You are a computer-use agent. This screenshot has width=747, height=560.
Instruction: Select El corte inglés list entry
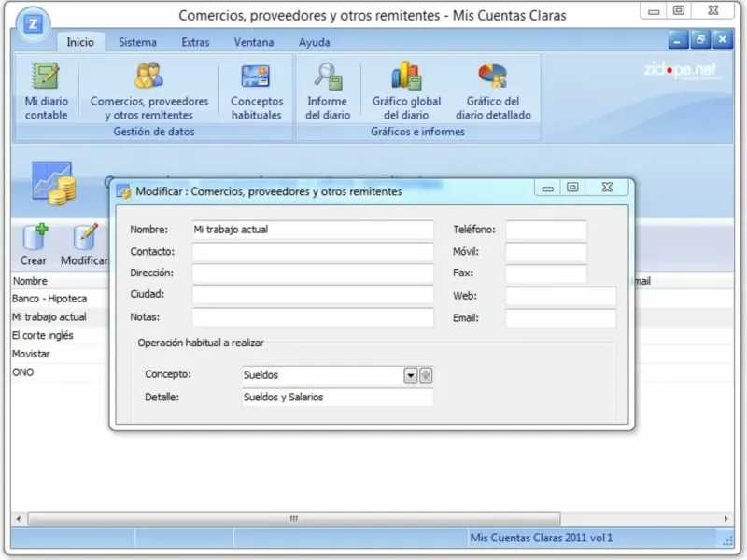click(x=60, y=336)
